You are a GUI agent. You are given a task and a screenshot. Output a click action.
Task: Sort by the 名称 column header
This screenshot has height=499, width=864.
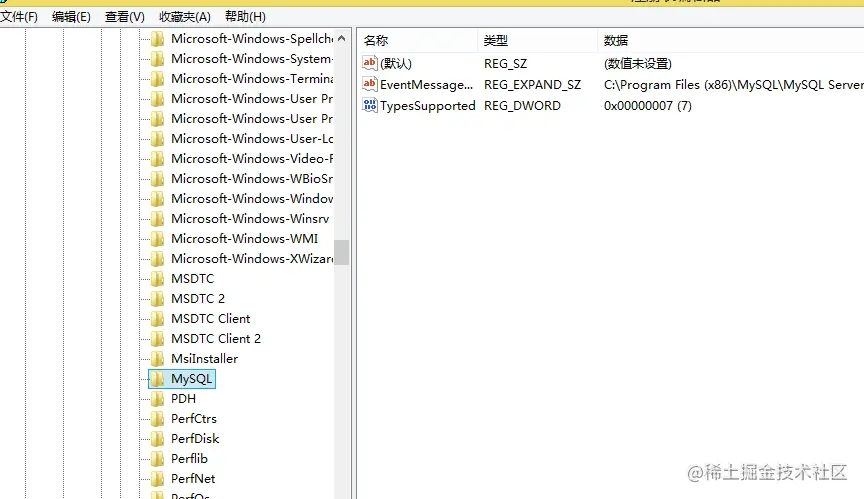(x=418, y=40)
